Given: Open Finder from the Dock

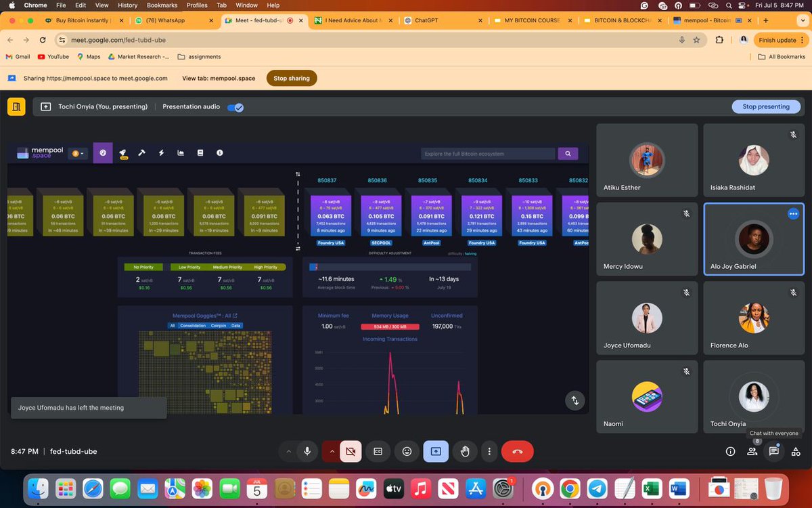Looking at the screenshot, I should [x=39, y=488].
